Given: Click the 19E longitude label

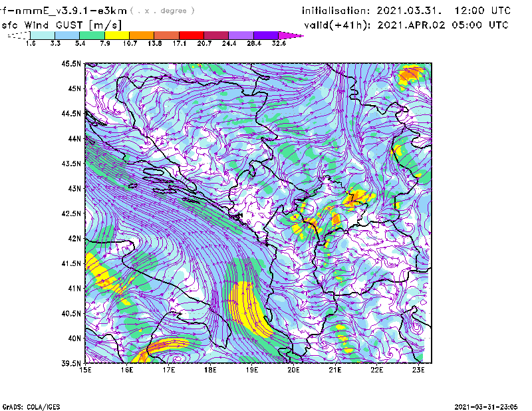Looking at the screenshot, I should pos(252,370).
